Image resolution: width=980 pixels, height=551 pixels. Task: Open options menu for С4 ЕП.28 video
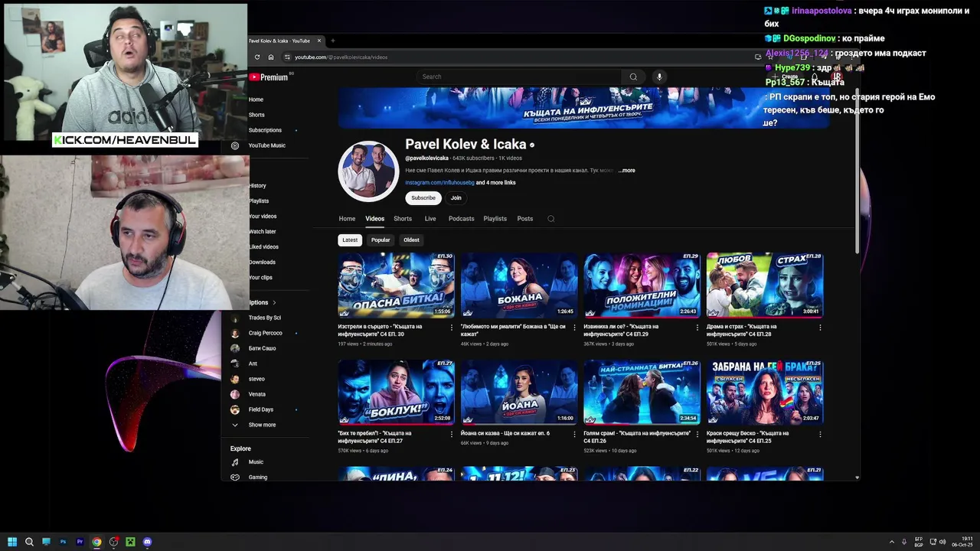[820, 328]
